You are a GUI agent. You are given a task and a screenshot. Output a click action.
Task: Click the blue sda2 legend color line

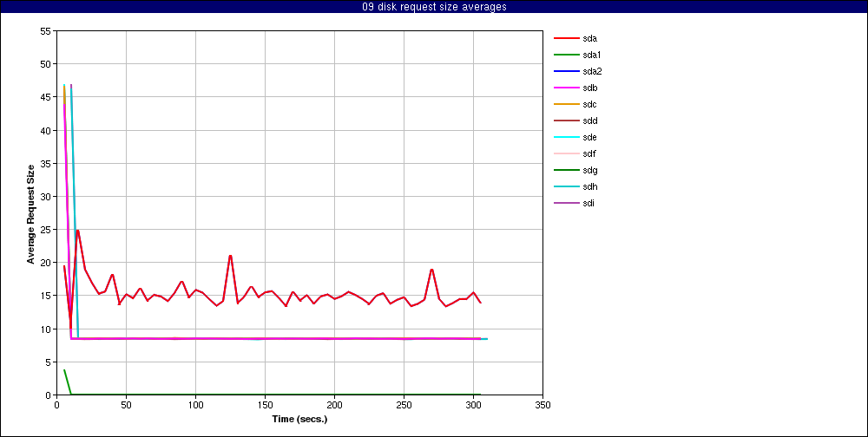click(x=566, y=71)
